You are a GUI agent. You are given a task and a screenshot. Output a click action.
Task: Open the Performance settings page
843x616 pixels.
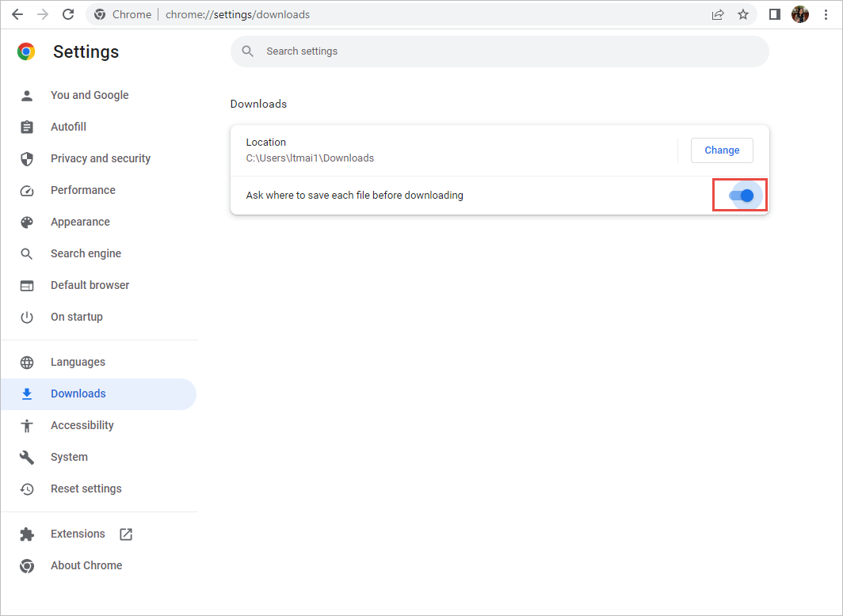pos(82,190)
